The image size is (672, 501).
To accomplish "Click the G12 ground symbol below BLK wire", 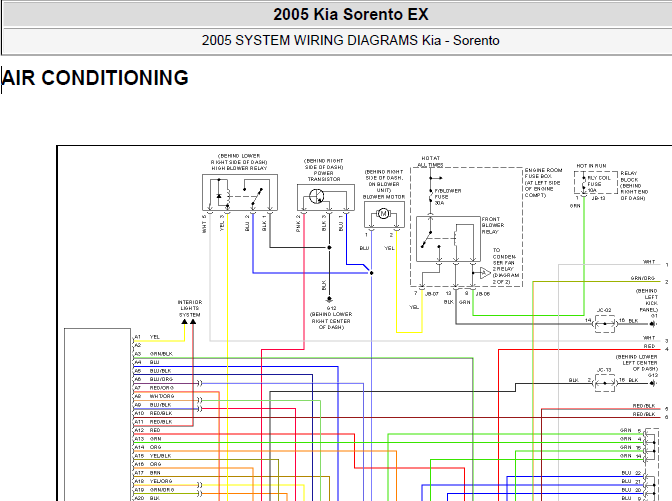I will (x=330, y=299).
